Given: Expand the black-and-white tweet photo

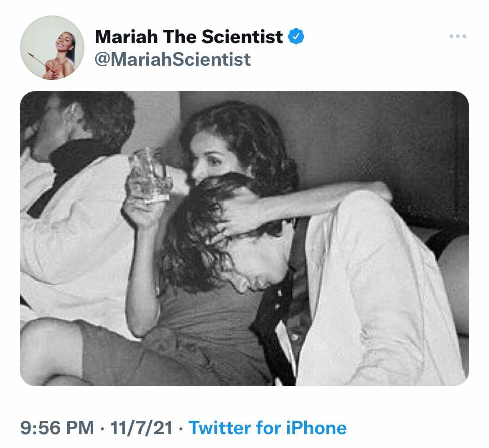Looking at the screenshot, I should pos(244,238).
